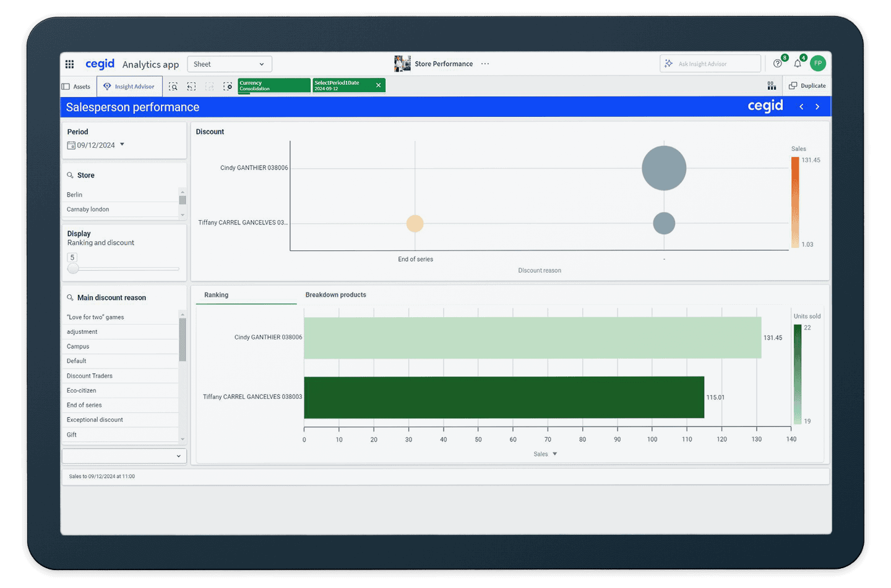Clear all selections icon
The height and width of the screenshot is (588, 891).
coord(228,87)
